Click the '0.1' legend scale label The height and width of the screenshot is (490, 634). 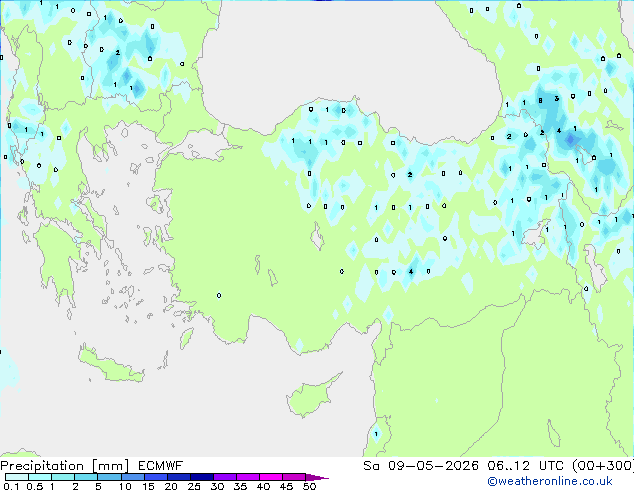[x=11, y=486]
